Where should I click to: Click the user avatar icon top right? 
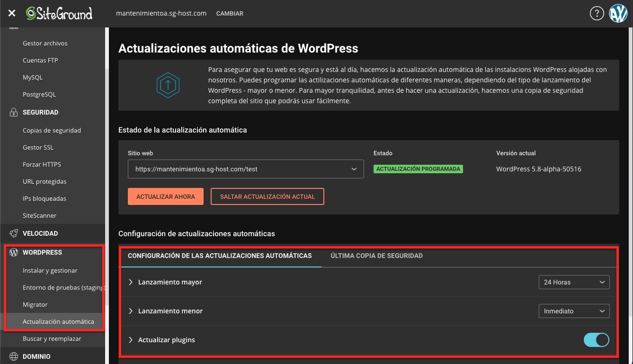tap(618, 13)
